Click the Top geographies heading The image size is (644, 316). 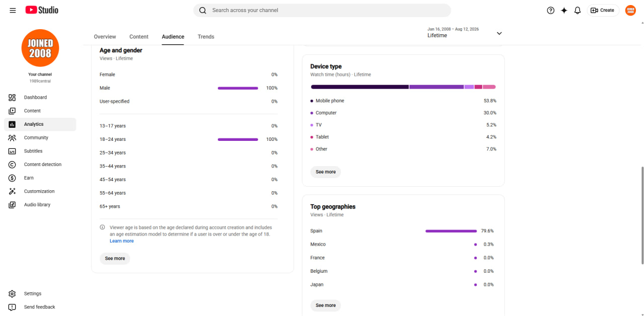click(x=333, y=207)
